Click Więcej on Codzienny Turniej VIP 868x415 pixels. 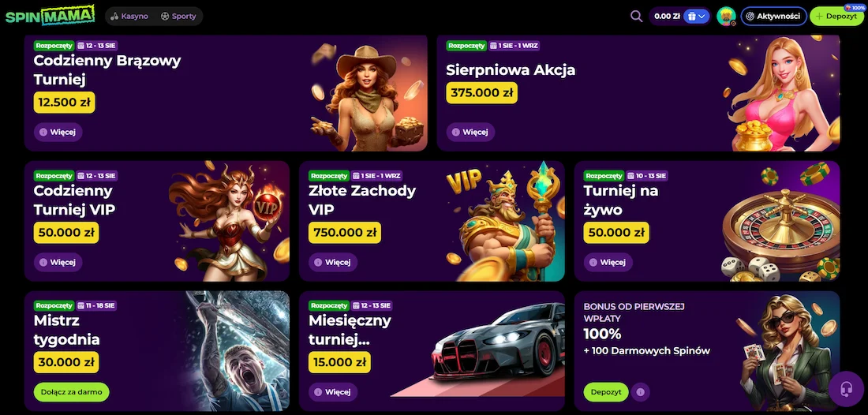tap(58, 262)
